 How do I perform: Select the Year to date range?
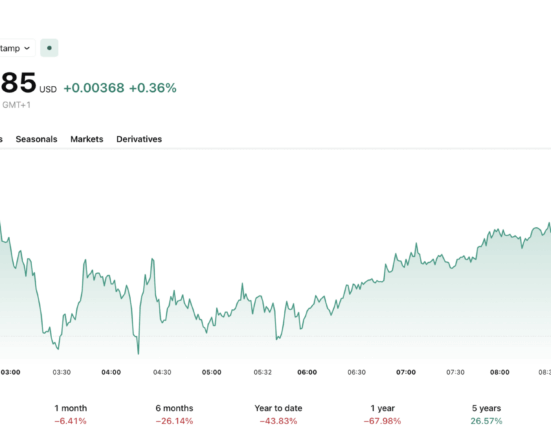[278, 414]
